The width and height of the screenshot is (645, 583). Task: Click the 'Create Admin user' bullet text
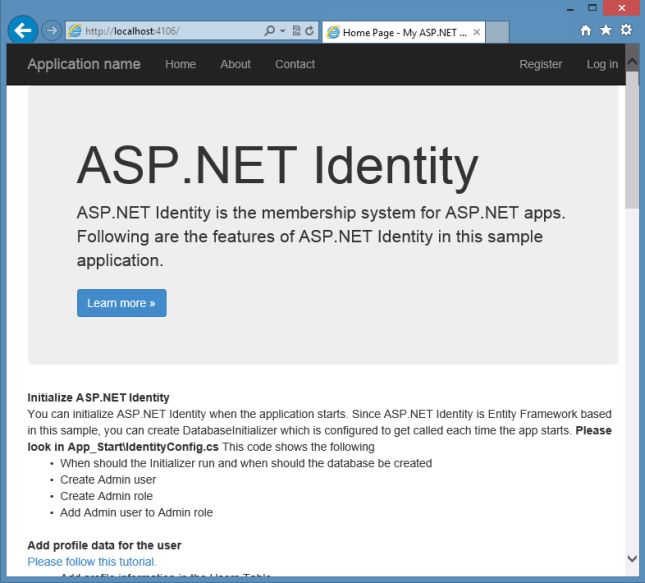(x=108, y=480)
